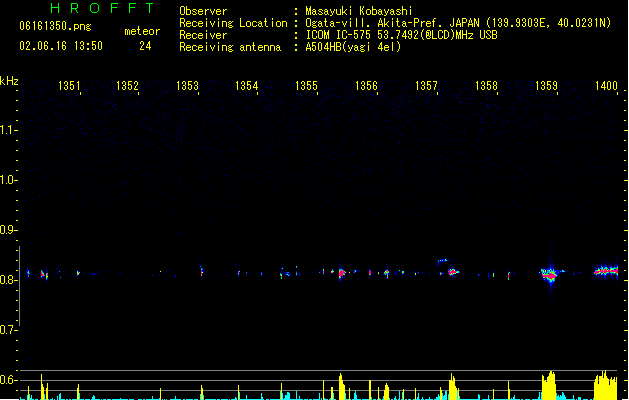Click the 1352 time axis label
629x400 pixels.
[127, 86]
